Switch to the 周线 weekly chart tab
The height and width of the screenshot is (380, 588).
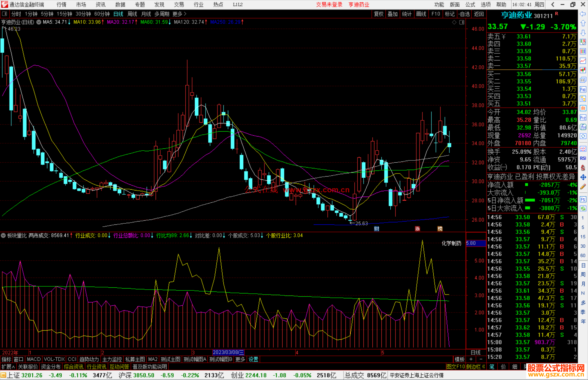[132, 14]
